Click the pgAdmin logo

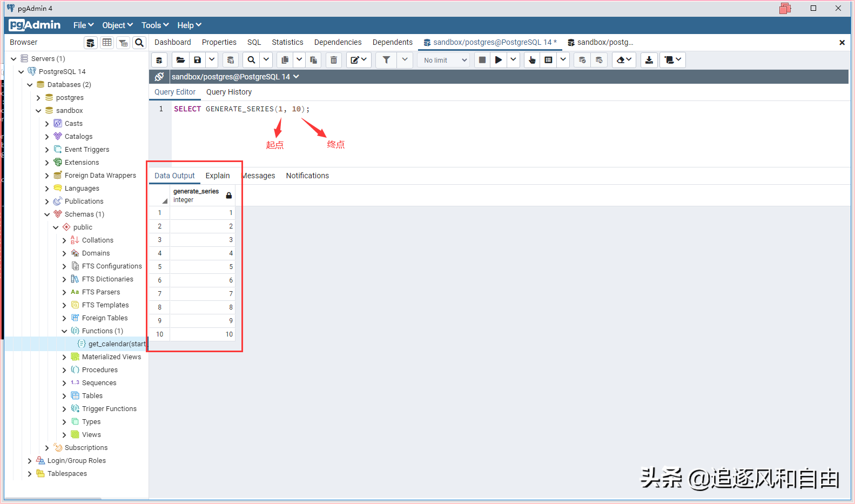click(35, 25)
